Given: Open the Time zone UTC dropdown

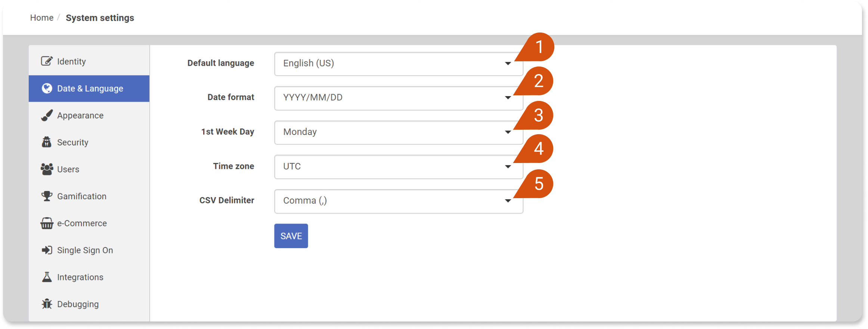Looking at the screenshot, I should [399, 167].
